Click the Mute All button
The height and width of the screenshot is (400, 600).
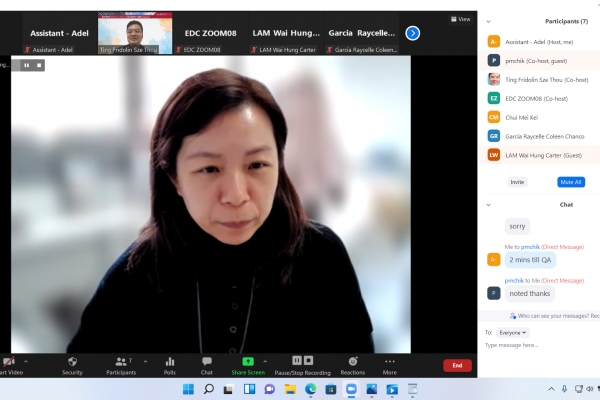pos(571,182)
